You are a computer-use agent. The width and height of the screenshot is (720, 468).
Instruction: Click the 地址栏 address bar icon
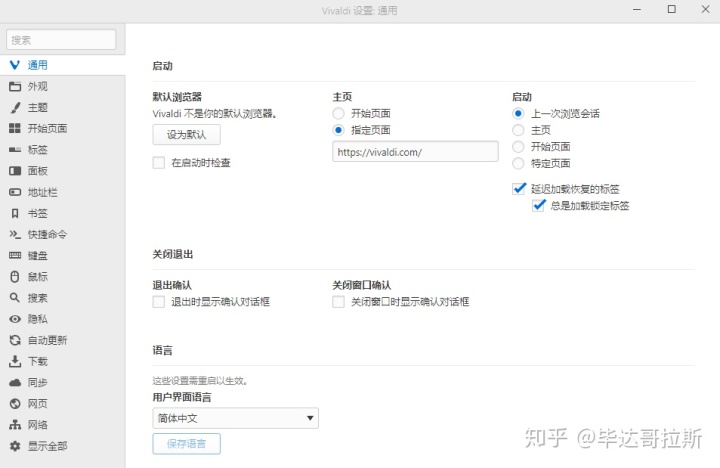coord(15,192)
